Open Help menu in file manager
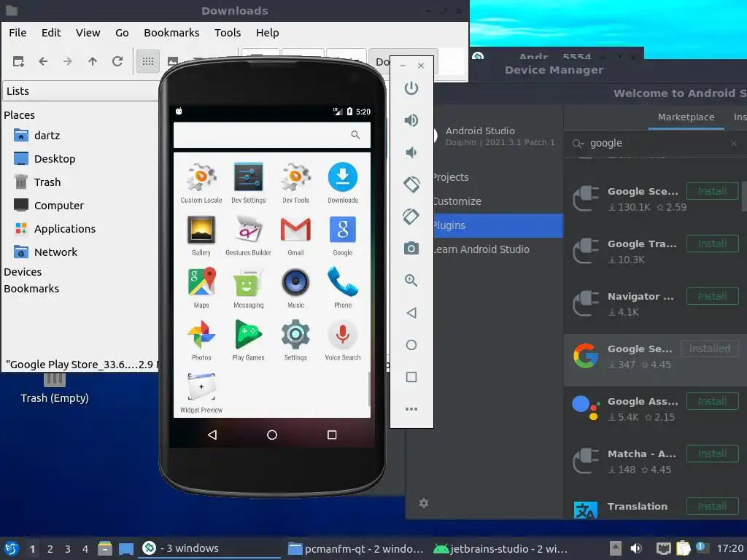The height and width of the screenshot is (560, 747). click(267, 33)
